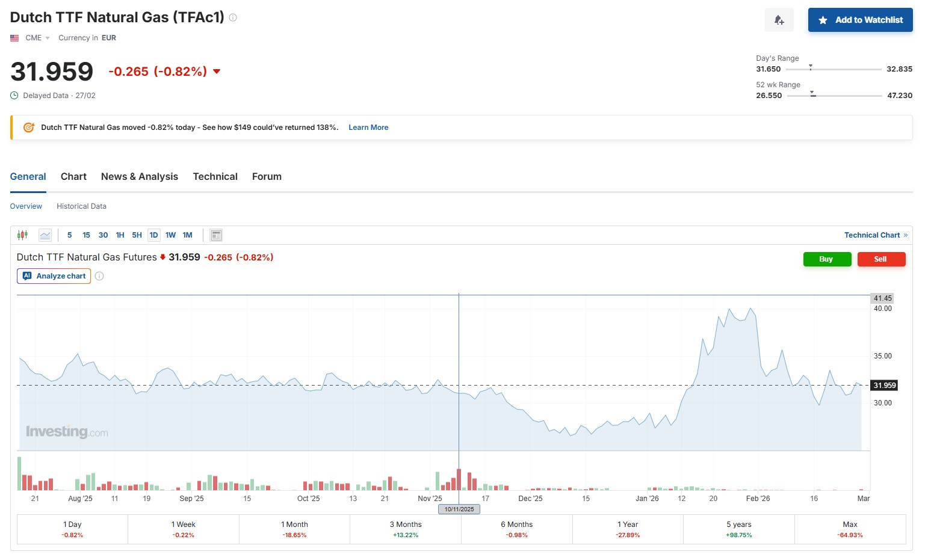Select the 3 Months performance range
This screenshot has width=928, height=560.
click(405, 529)
